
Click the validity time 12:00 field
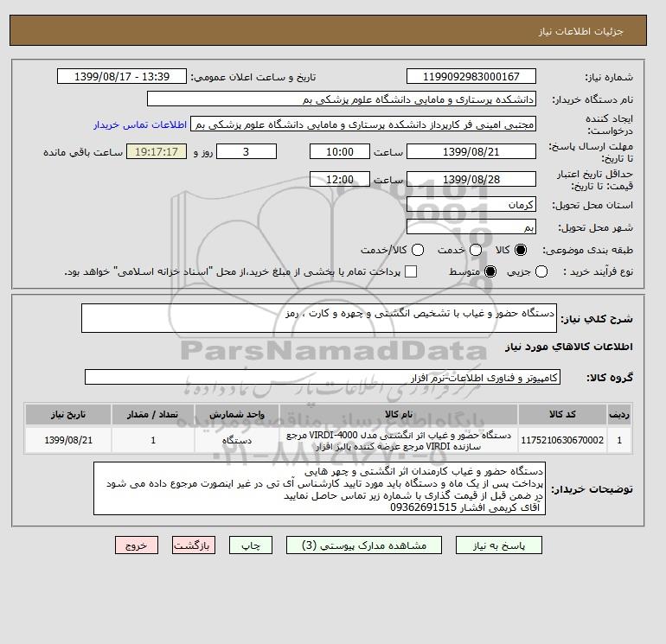[x=340, y=179]
